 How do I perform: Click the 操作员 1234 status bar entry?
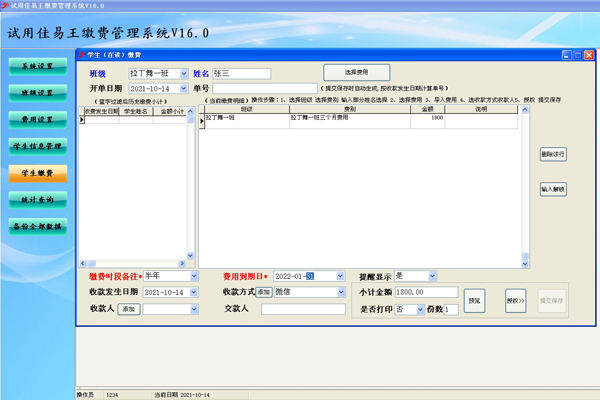(97, 395)
